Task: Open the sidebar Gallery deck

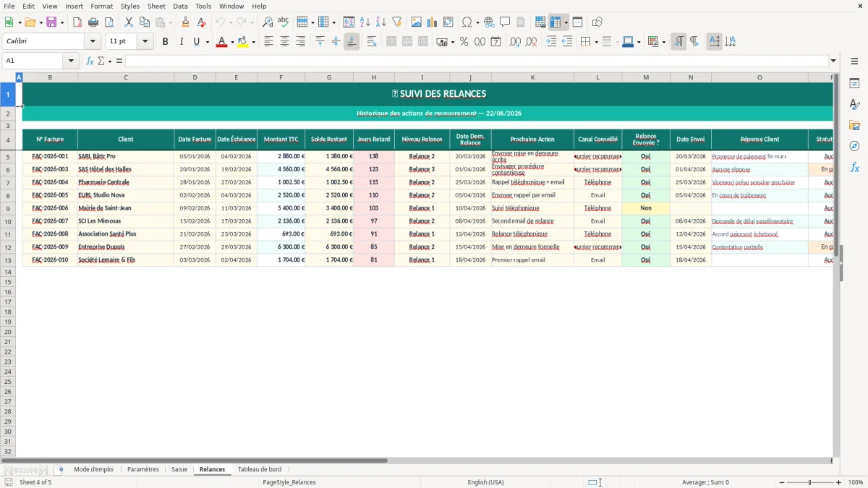Action: (854, 126)
